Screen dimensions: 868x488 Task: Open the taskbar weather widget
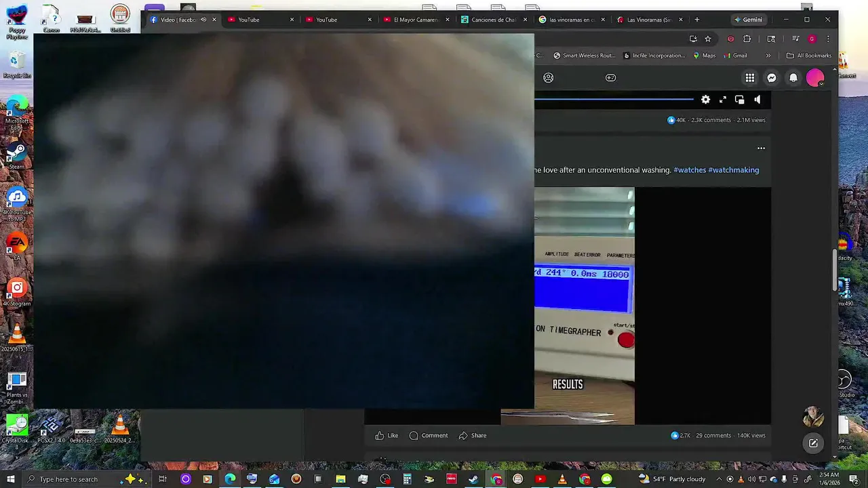click(x=673, y=479)
